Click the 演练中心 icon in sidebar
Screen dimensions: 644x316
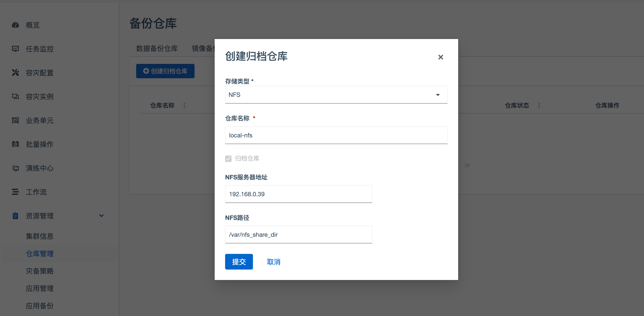[15, 168]
